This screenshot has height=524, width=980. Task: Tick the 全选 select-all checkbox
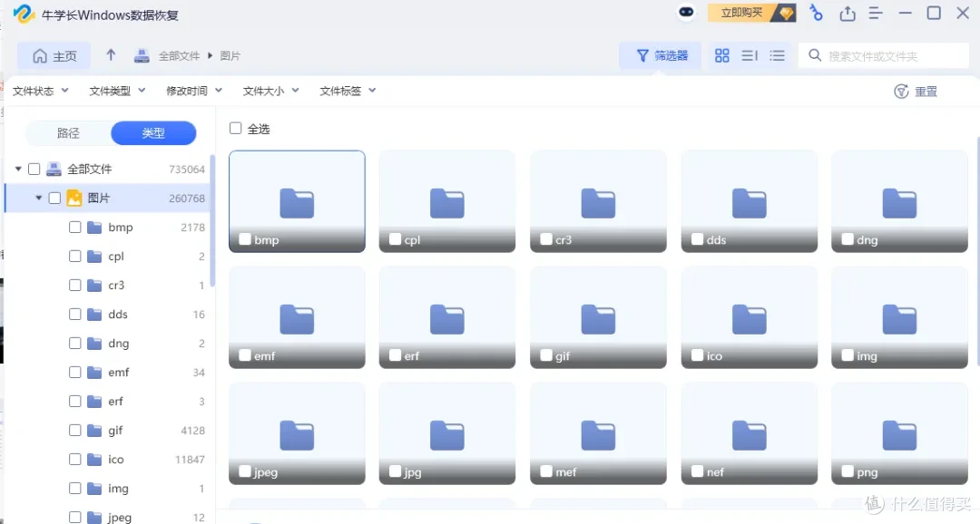[x=236, y=128]
